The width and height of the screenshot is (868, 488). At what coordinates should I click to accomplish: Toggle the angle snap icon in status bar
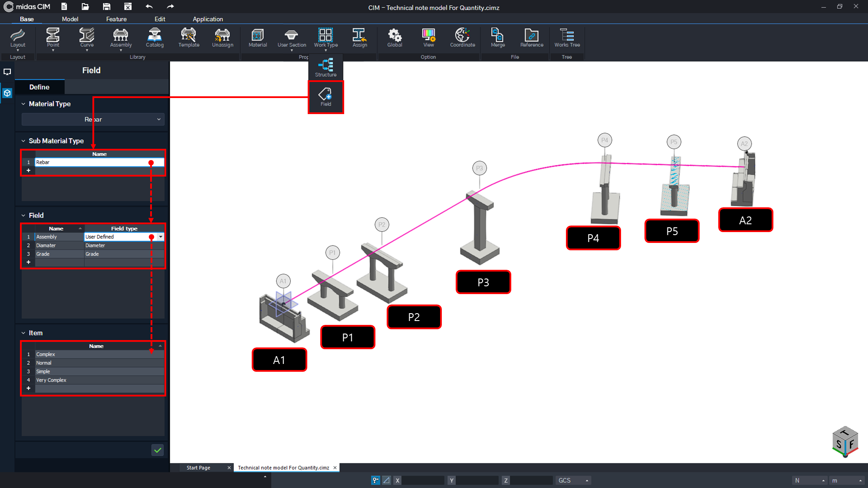[x=386, y=480]
